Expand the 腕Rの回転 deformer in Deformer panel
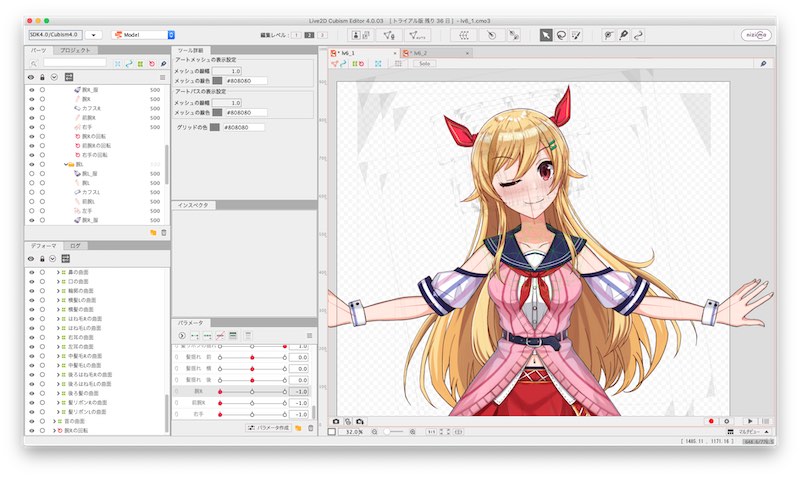The height and width of the screenshot is (477, 800). (x=54, y=431)
